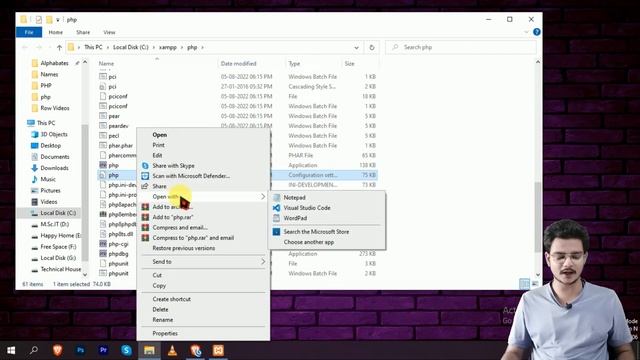
Task: Click the Skype icon in context menu
Action: point(145,166)
